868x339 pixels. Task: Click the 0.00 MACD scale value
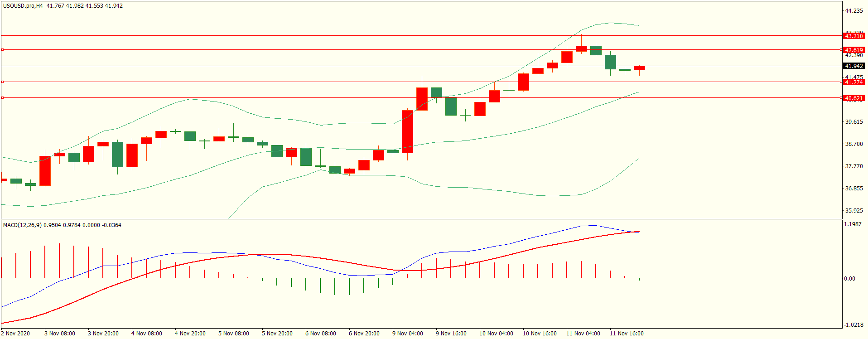tap(849, 279)
